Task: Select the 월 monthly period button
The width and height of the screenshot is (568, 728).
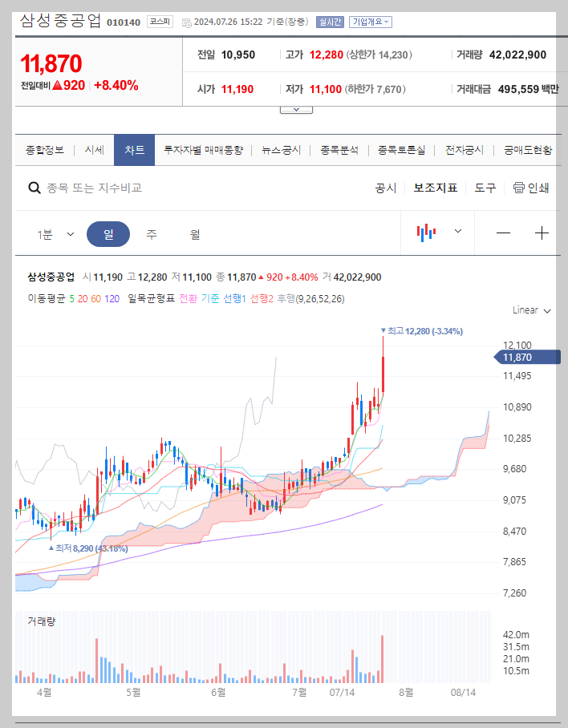Action: [x=195, y=234]
